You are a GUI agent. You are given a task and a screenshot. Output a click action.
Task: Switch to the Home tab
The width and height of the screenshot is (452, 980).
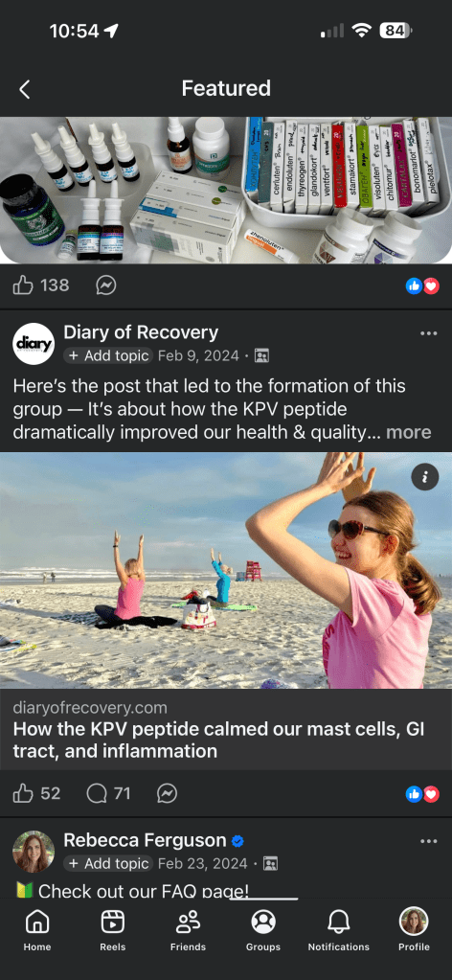point(37,930)
